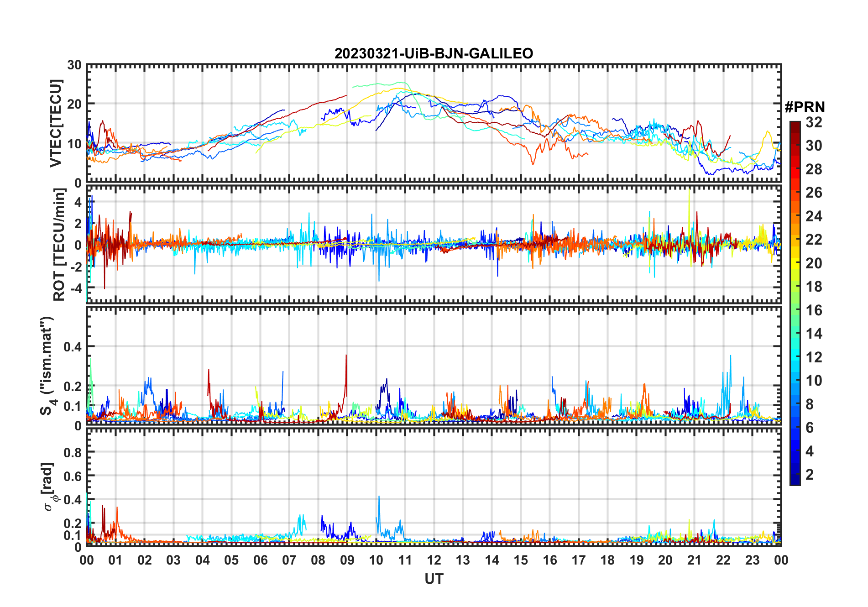Click the ROT [TECU/min] y-axis label
Viewport: 868px width, 607px height.
[59, 244]
